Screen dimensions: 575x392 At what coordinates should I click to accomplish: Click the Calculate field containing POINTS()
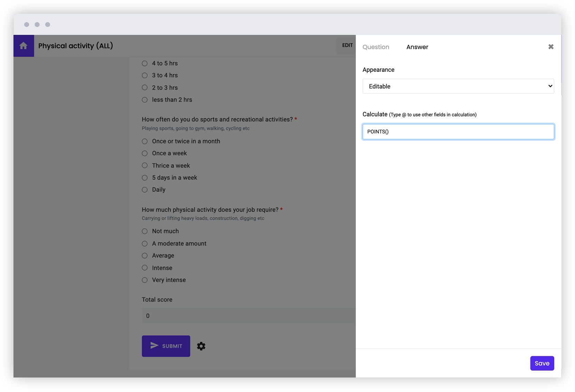tap(458, 132)
